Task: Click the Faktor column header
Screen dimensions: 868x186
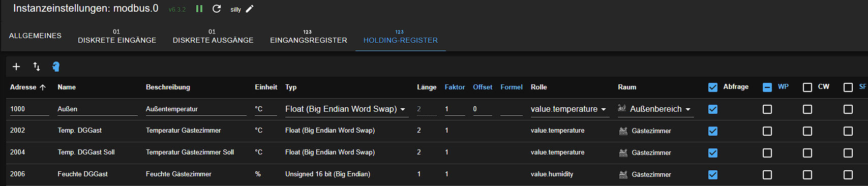Action: [455, 87]
